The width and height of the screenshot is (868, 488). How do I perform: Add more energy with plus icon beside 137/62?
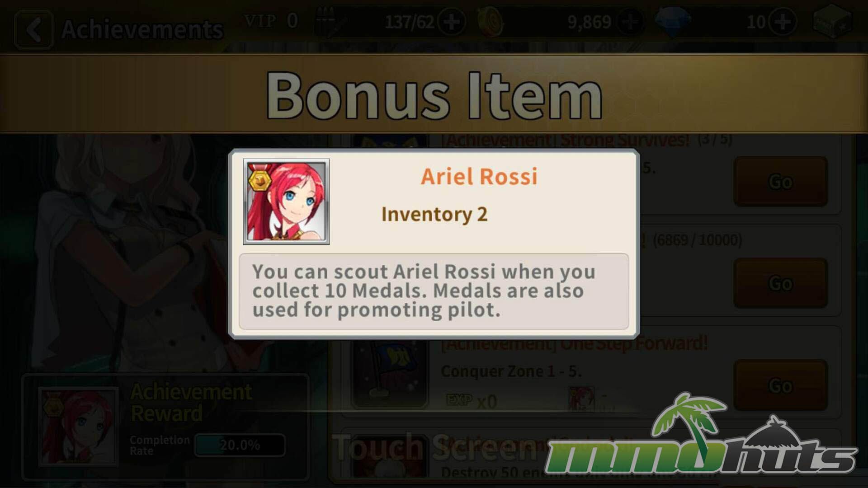pos(452,22)
